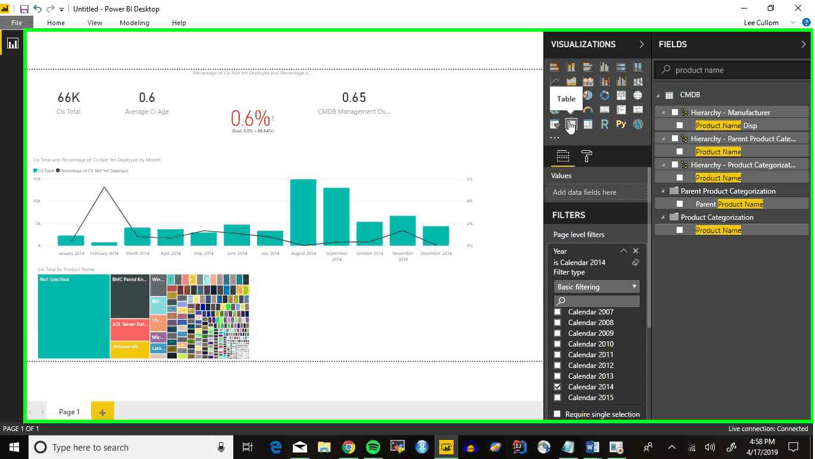
Task: Add a new report page
Action: coord(102,412)
